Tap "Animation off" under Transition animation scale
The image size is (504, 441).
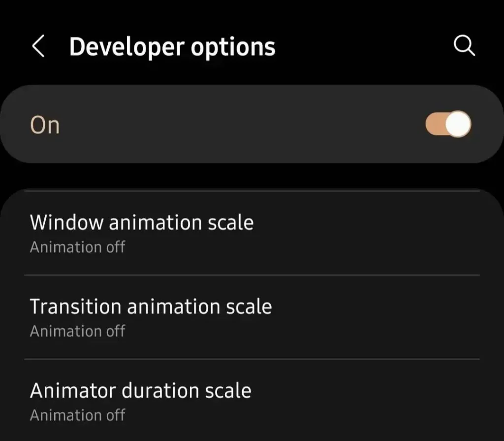[x=78, y=331]
